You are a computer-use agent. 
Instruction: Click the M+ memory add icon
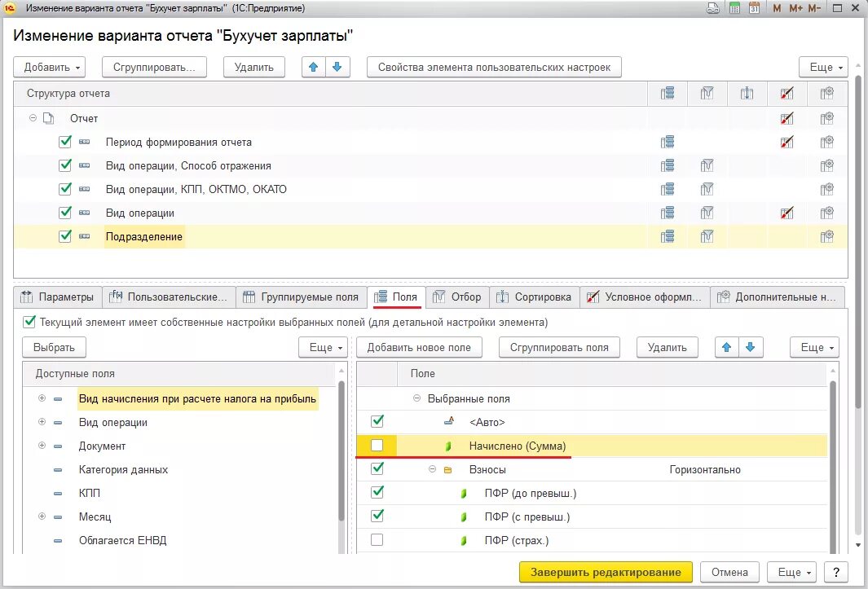coord(795,8)
